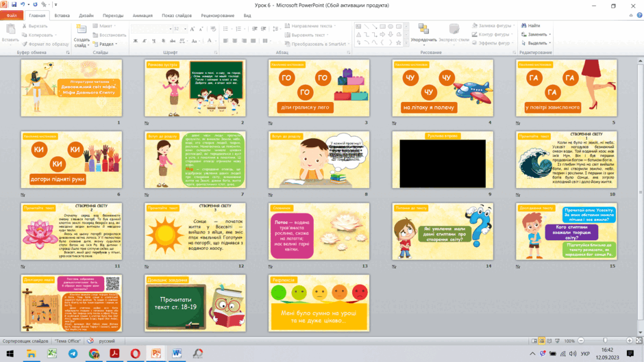The image size is (644, 362).
Task: Pick font color A swatch
Action: [x=210, y=40]
